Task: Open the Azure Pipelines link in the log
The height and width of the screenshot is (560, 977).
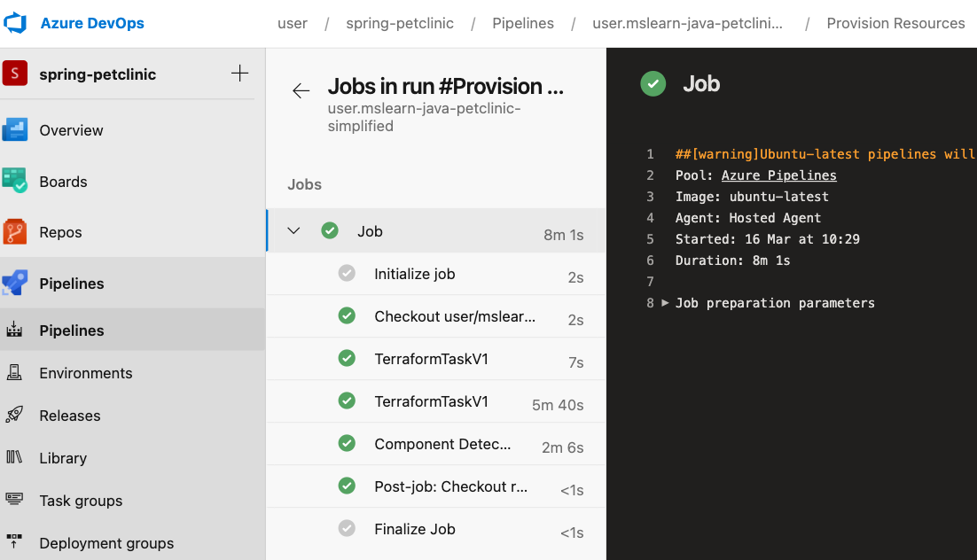Action: click(778, 175)
